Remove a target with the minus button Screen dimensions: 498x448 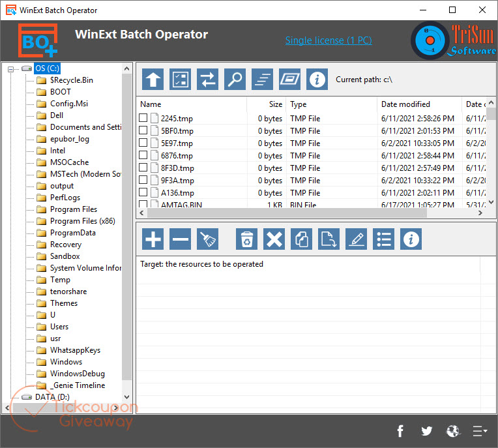pos(180,239)
